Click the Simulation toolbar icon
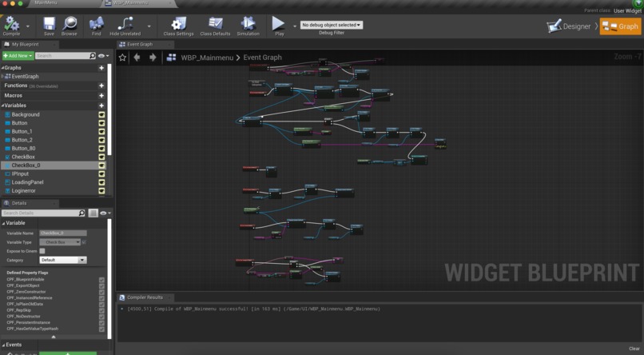 pyautogui.click(x=248, y=23)
